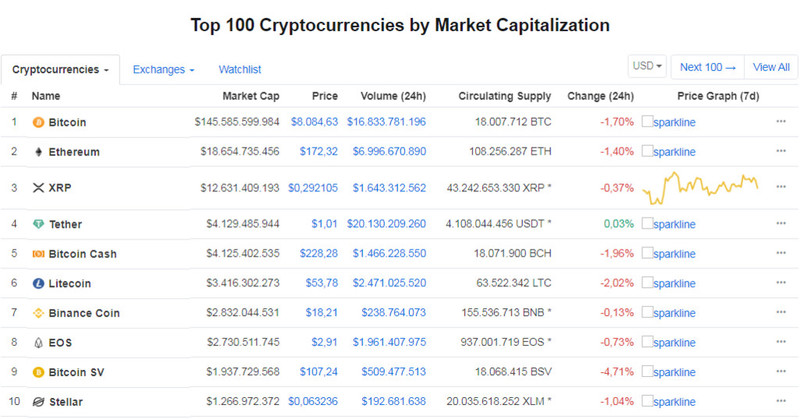The height and width of the screenshot is (419, 800).
Task: Click the View All button
Action: click(x=771, y=67)
